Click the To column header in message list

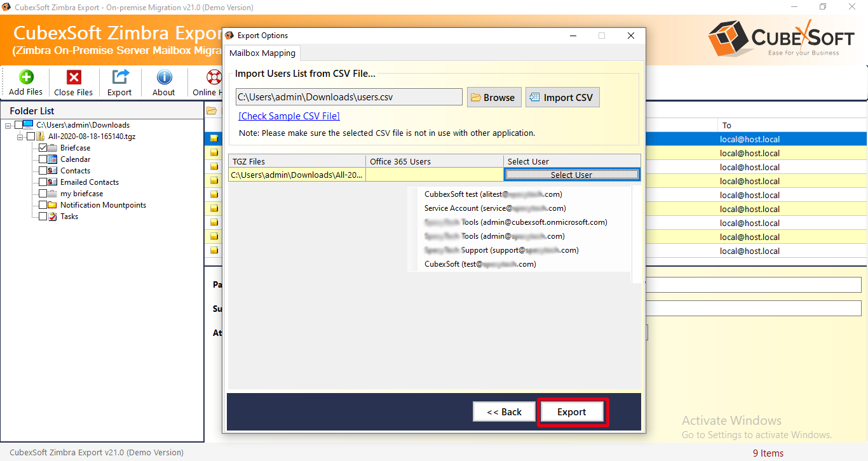point(792,125)
